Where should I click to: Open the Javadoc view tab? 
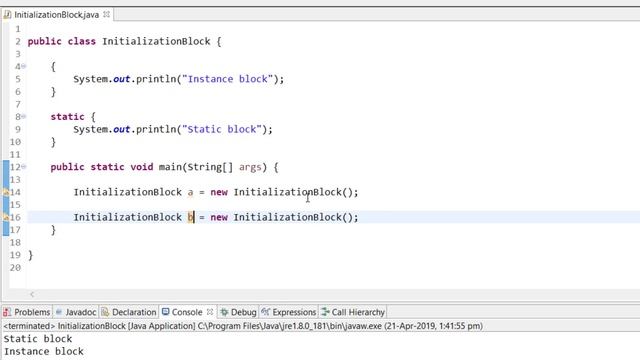click(76, 312)
